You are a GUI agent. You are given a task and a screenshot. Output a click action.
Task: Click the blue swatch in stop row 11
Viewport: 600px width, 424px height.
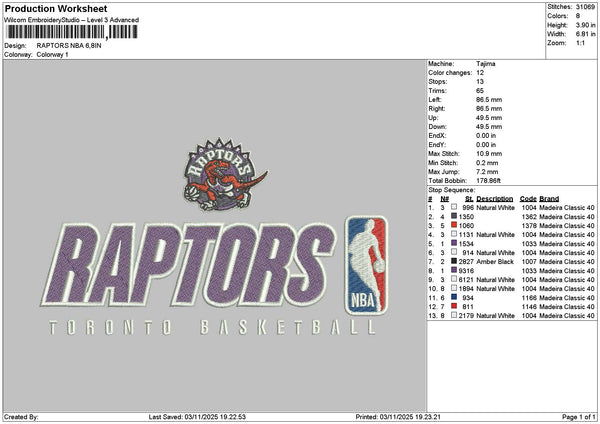454,297
